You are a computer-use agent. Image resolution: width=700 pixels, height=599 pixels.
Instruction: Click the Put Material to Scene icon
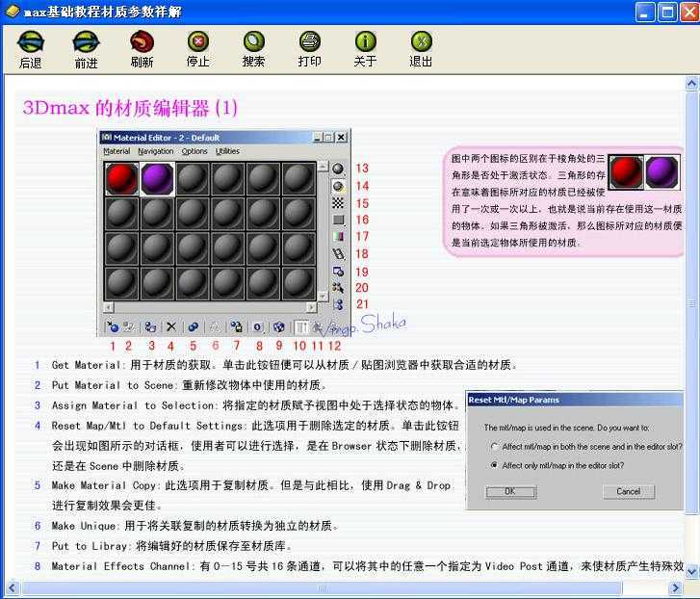[129, 327]
